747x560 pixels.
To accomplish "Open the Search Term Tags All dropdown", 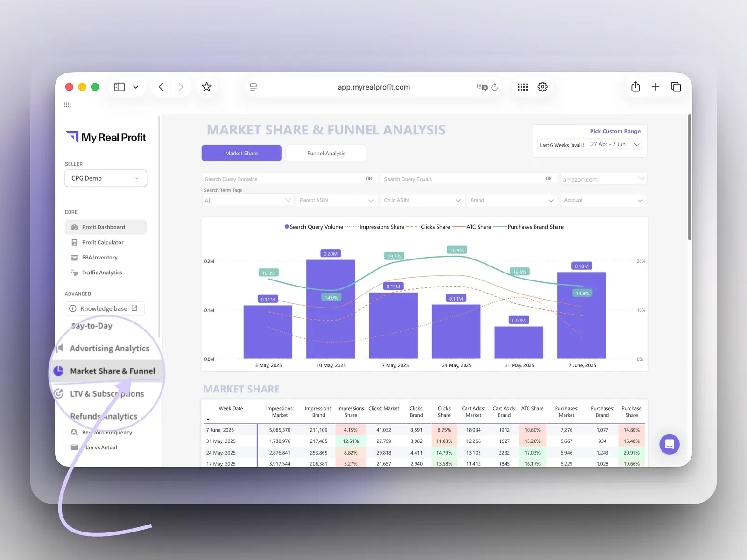I will pyautogui.click(x=247, y=200).
